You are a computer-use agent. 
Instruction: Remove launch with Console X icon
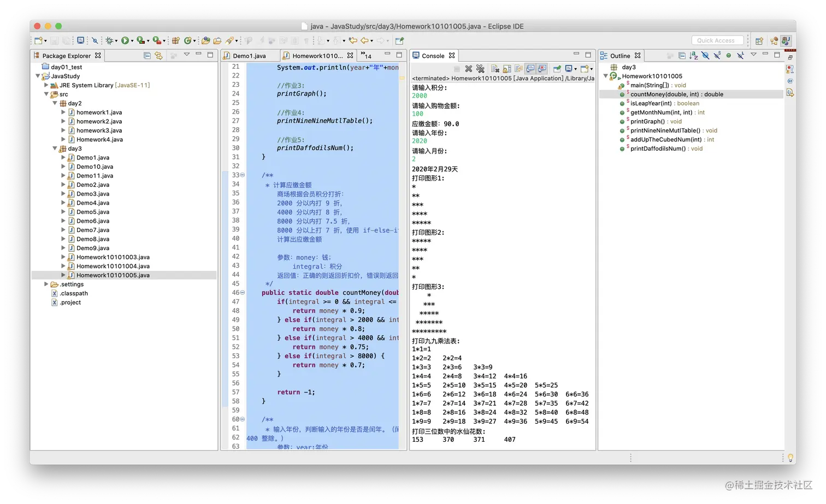pyautogui.click(x=468, y=69)
